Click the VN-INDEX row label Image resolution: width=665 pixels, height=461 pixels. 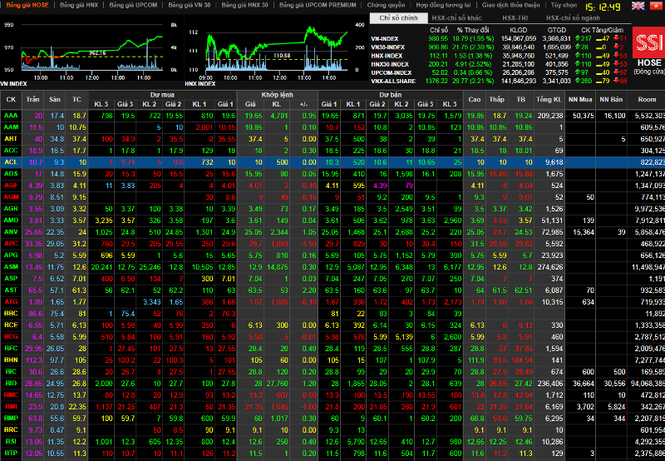[385, 39]
